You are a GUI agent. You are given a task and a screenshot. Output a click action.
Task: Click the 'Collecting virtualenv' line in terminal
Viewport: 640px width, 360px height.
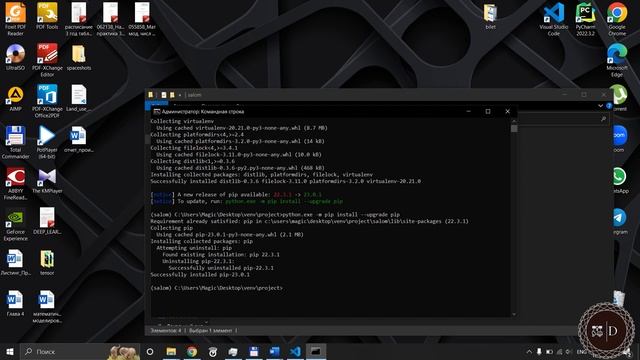182,121
